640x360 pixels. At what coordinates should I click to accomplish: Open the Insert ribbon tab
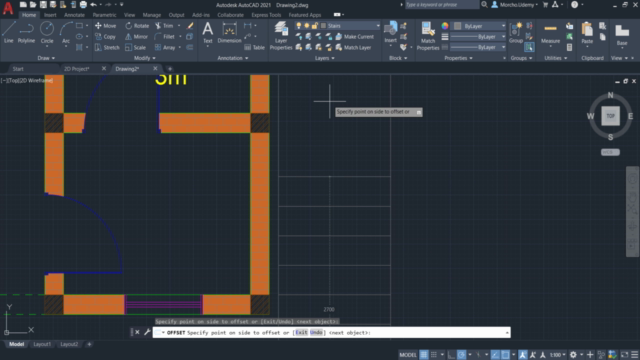(50, 15)
